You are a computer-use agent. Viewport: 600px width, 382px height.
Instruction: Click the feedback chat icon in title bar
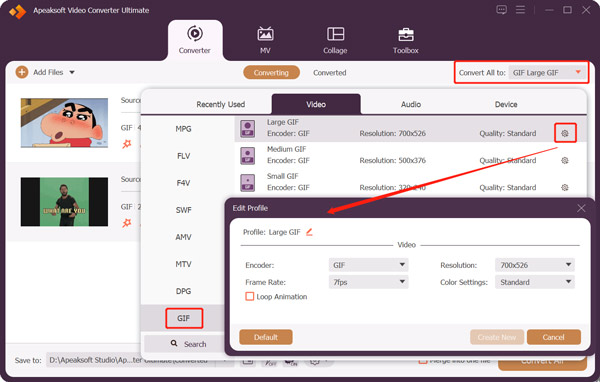click(x=501, y=10)
